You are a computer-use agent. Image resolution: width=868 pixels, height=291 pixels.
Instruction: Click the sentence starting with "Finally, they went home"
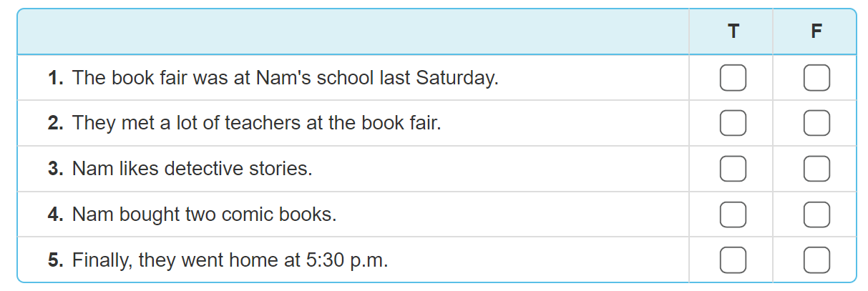(x=230, y=260)
